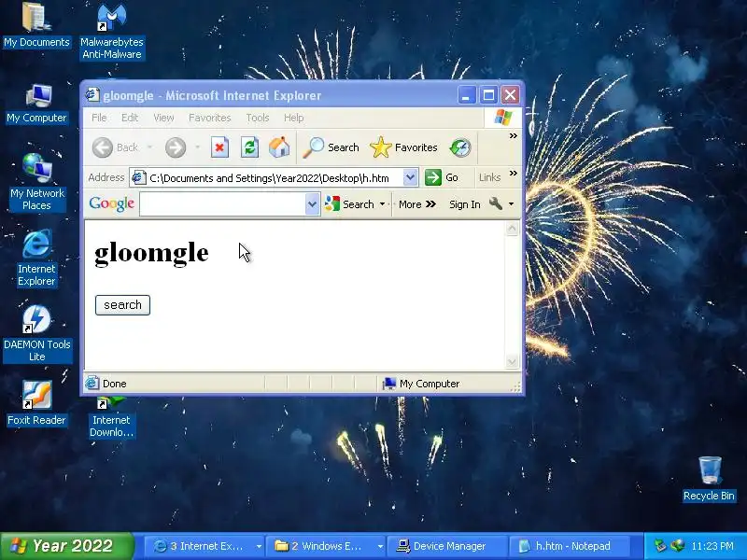Click the page scrollbar up arrow

pos(512,229)
